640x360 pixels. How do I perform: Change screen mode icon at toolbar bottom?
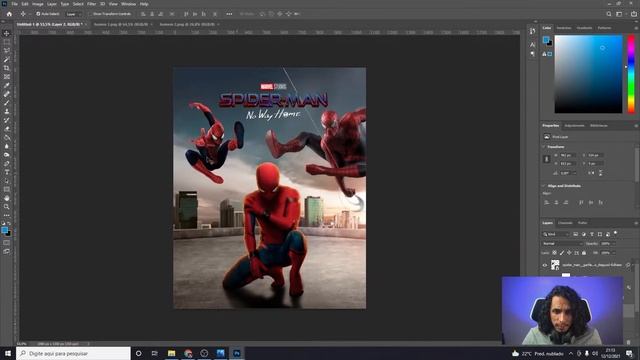click(7, 251)
